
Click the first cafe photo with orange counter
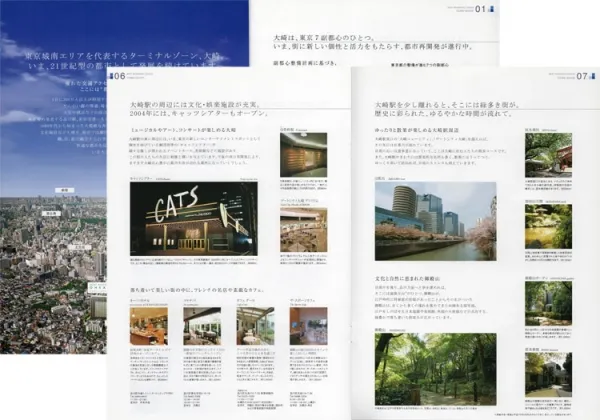click(x=149, y=326)
